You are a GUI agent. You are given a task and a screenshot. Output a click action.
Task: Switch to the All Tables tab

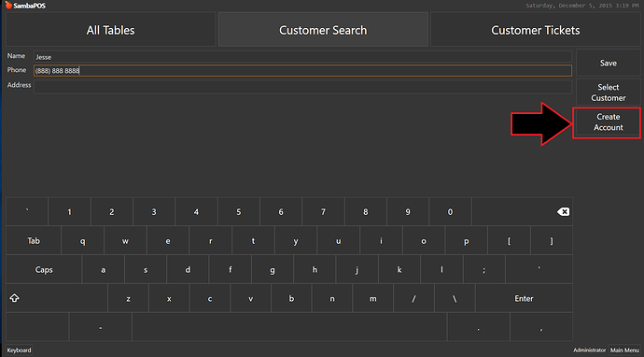tap(110, 30)
